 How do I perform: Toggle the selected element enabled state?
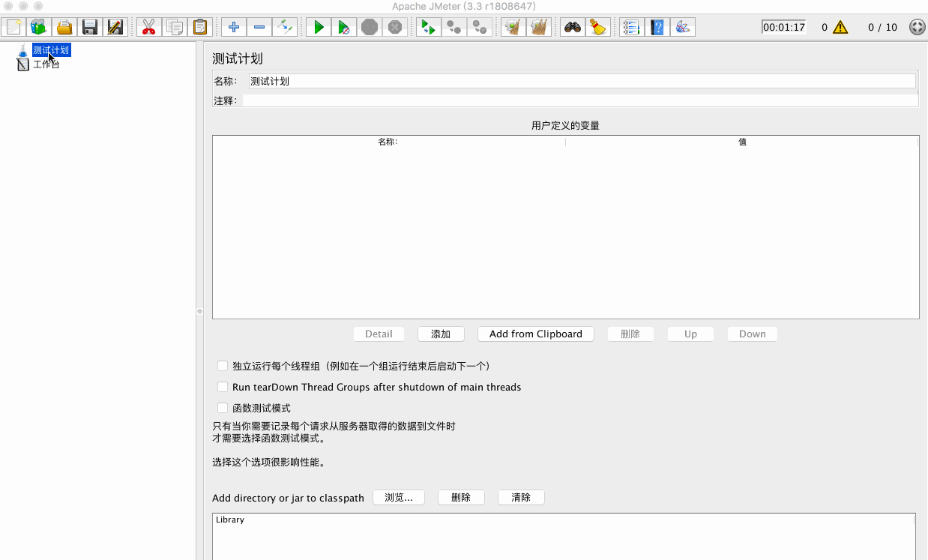(285, 28)
